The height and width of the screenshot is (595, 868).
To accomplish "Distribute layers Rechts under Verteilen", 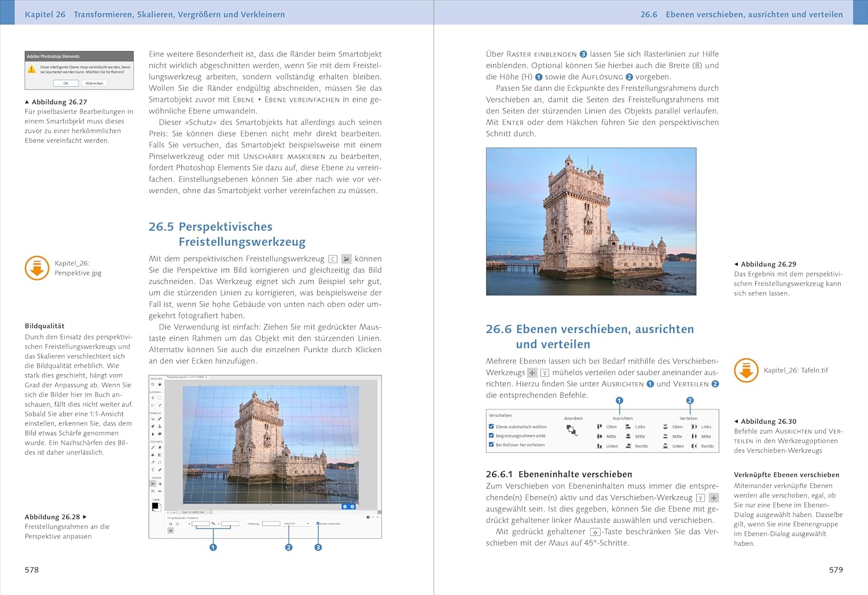I will coord(703,446).
